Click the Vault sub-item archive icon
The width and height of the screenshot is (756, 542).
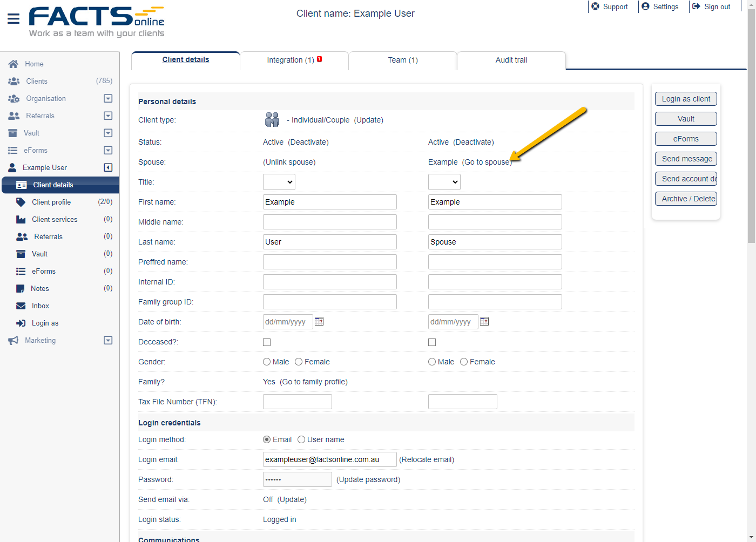[x=21, y=254]
